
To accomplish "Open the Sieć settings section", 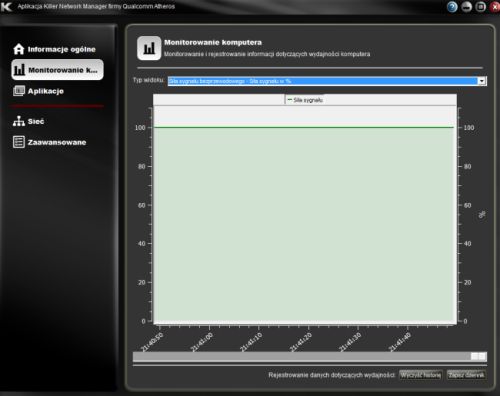I will 29,121.
